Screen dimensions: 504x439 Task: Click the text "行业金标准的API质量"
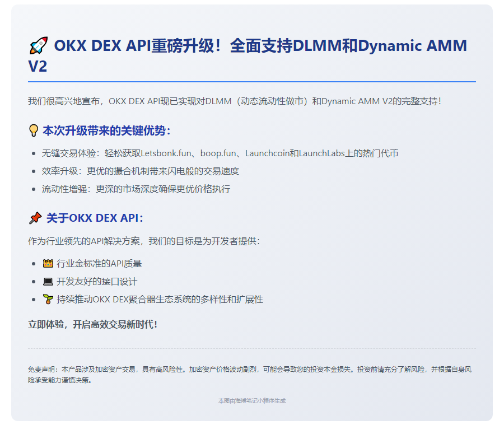tap(99, 264)
